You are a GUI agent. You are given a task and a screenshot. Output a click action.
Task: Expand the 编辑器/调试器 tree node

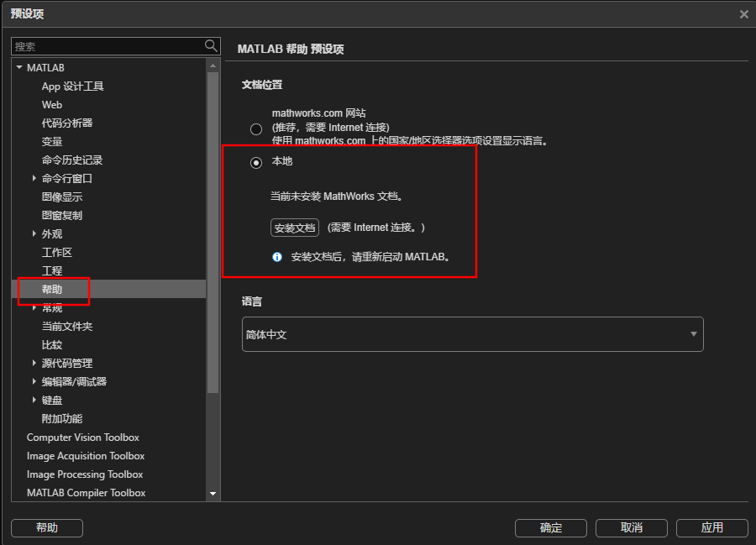(34, 381)
